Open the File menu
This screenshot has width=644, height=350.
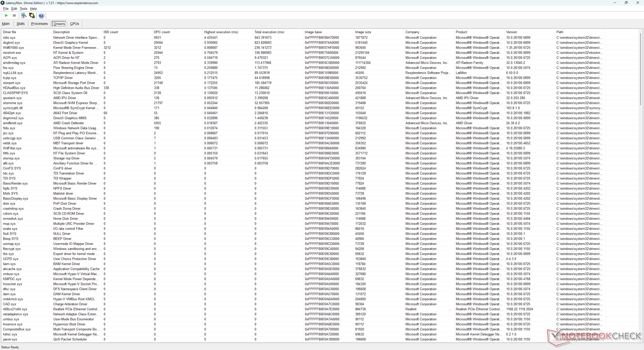coord(6,9)
